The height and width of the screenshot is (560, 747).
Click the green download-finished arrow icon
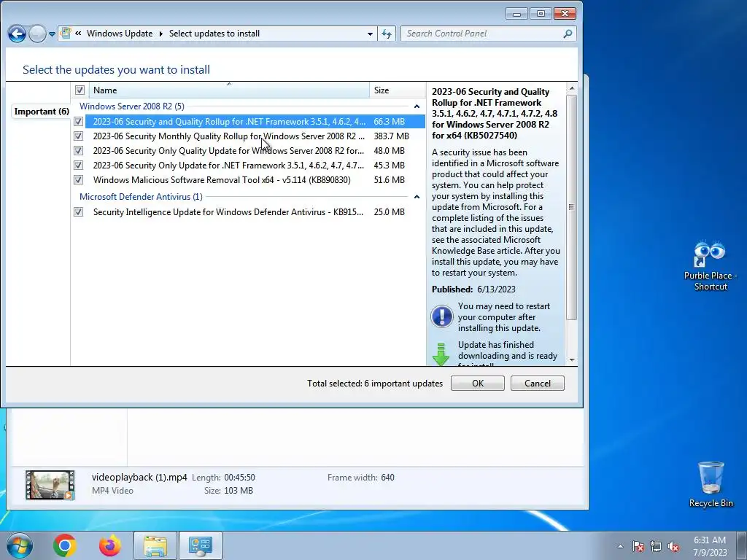point(441,354)
